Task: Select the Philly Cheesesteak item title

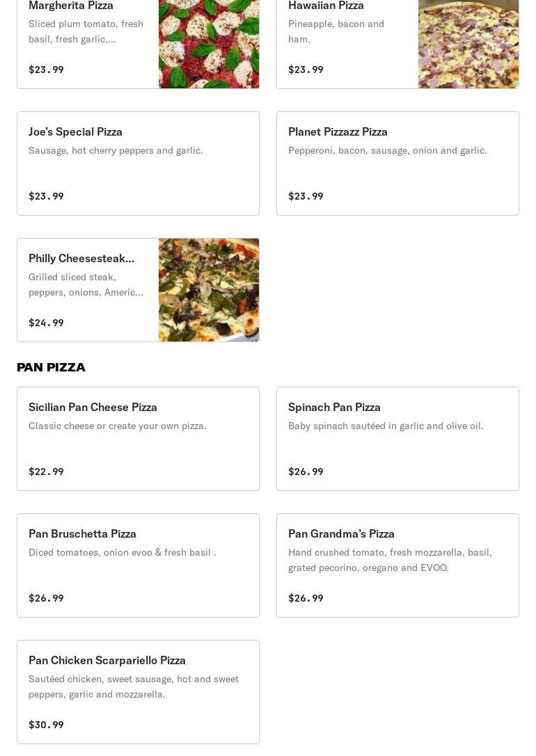Action: [81, 258]
